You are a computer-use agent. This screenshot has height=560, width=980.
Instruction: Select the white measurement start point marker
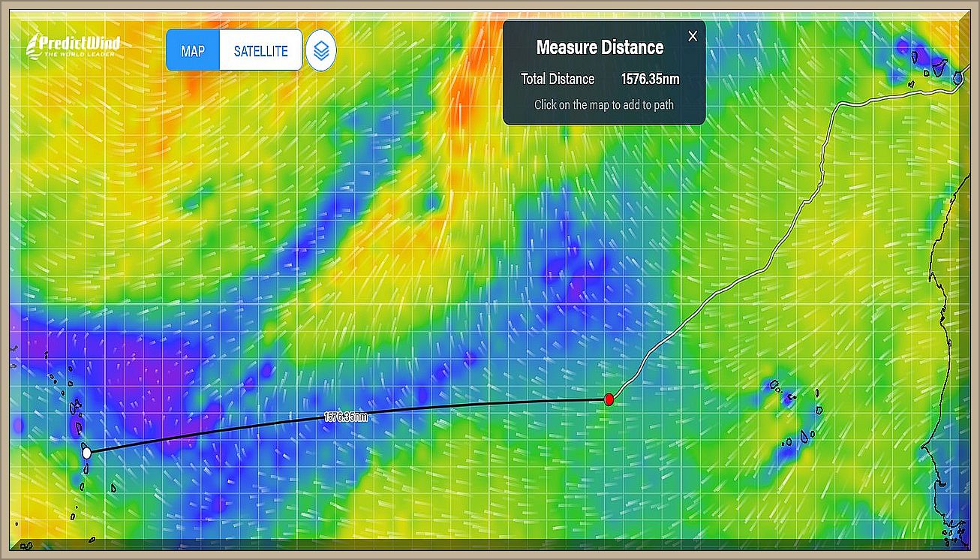pos(86,453)
